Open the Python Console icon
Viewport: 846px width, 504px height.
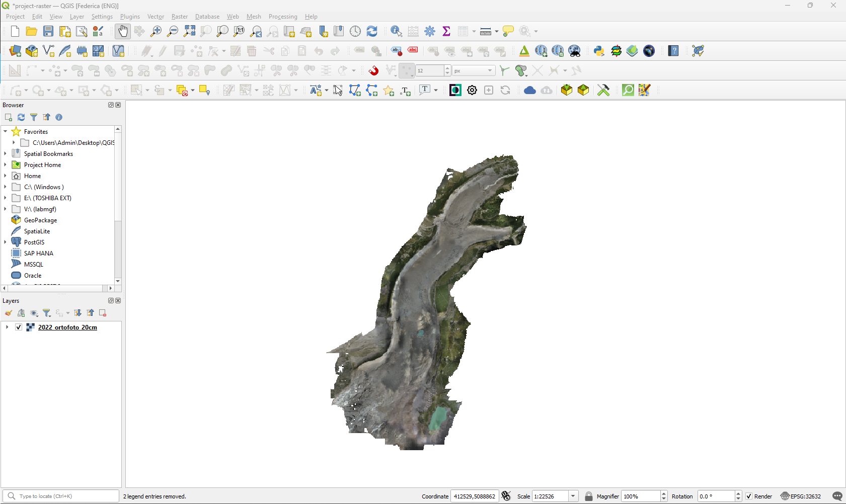point(599,51)
